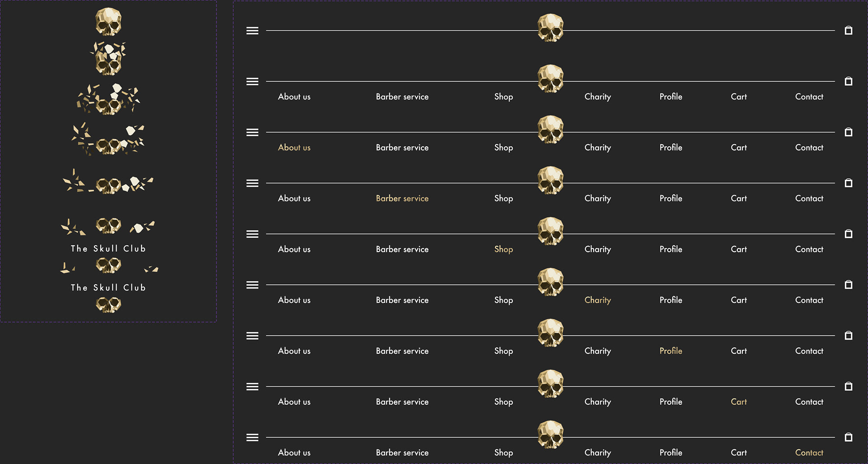Click the hamburger icon in the highlighted Profile row
This screenshot has height=464, width=868.
(252, 336)
